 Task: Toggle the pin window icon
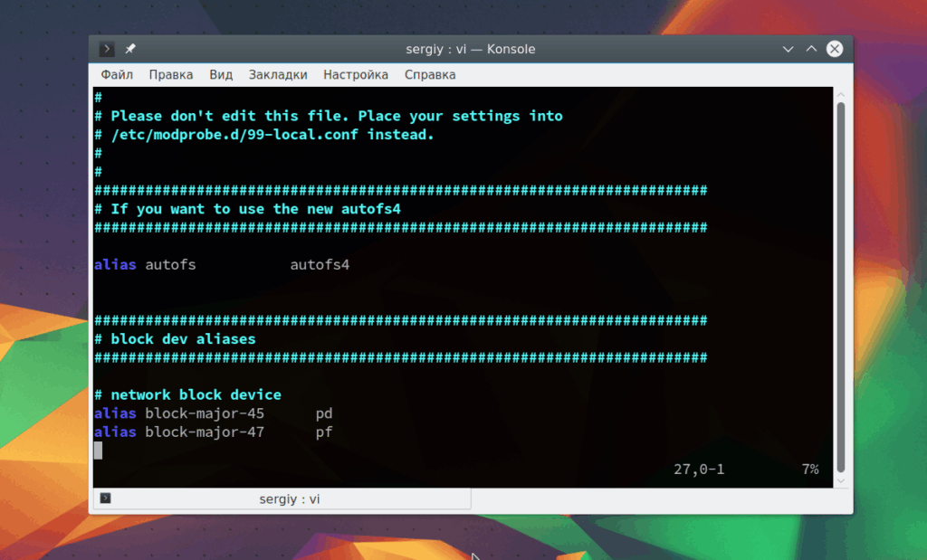point(130,49)
